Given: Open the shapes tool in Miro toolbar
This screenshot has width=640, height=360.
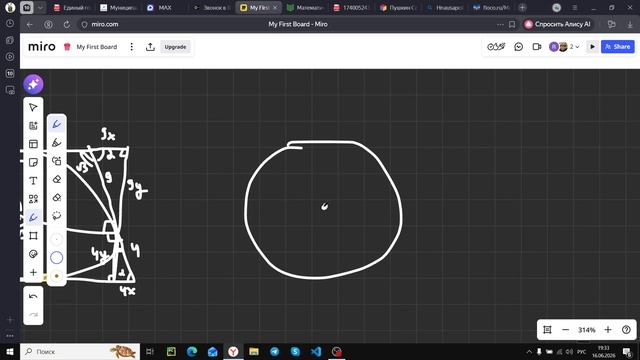Looking at the screenshot, I should [33, 199].
